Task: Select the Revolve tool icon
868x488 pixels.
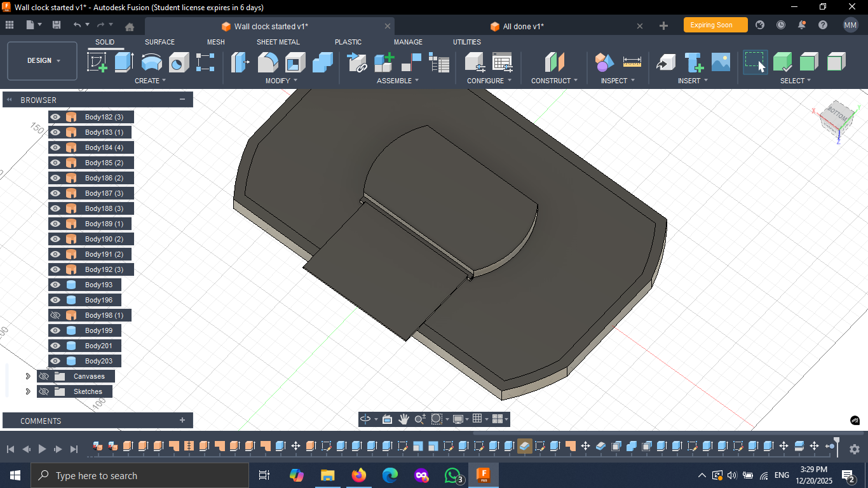Action: (151, 62)
